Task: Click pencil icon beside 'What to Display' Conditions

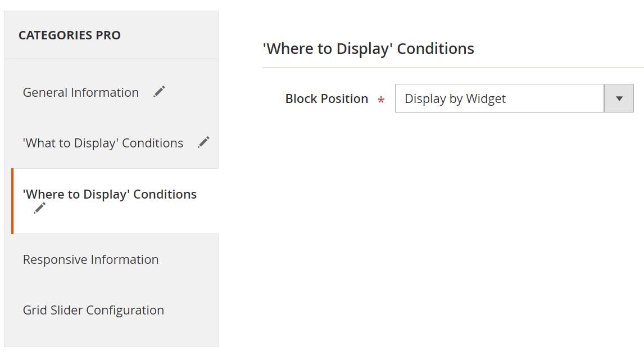Action: tap(203, 142)
